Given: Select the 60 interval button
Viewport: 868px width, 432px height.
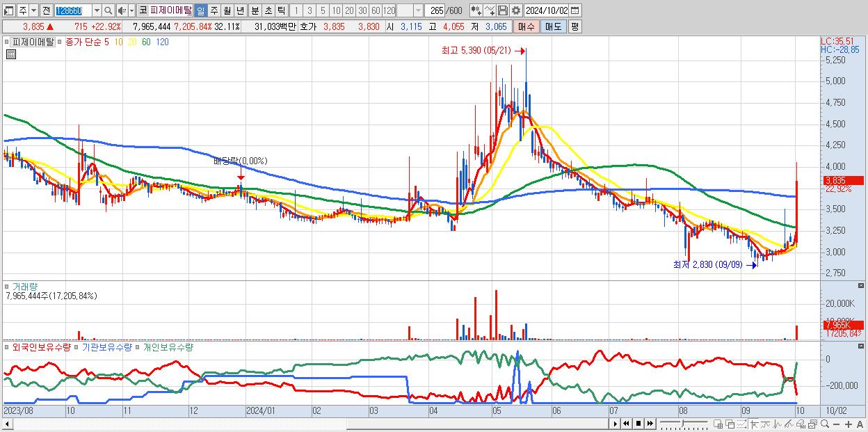Looking at the screenshot, I should coord(376,10).
